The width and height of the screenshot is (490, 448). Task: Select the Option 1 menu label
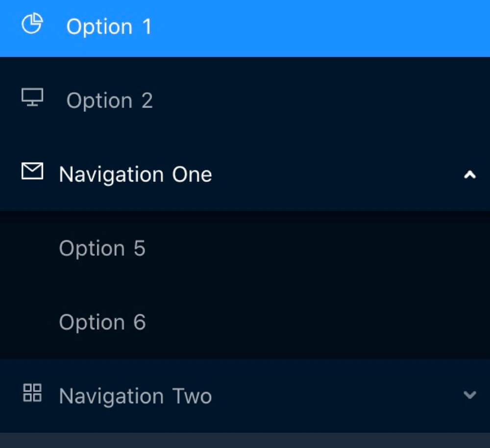109,26
